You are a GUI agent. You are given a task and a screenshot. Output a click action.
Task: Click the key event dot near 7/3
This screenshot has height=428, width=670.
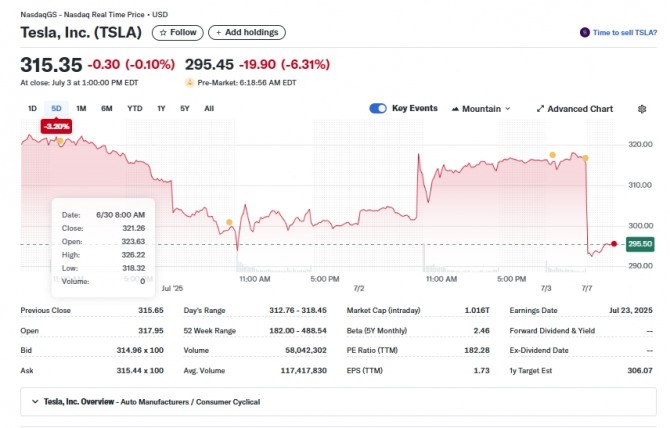pos(551,155)
